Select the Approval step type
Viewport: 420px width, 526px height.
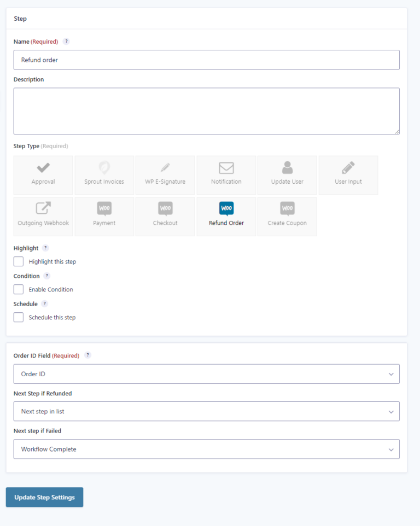43,175
